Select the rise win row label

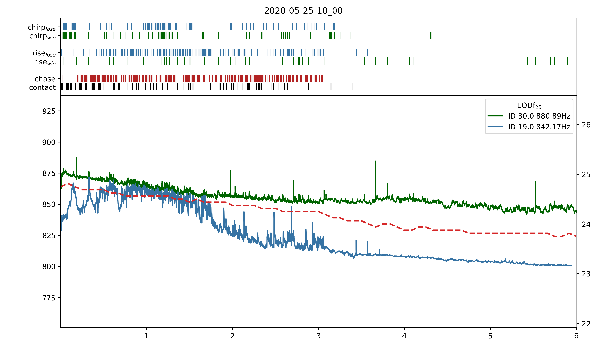click(45, 62)
